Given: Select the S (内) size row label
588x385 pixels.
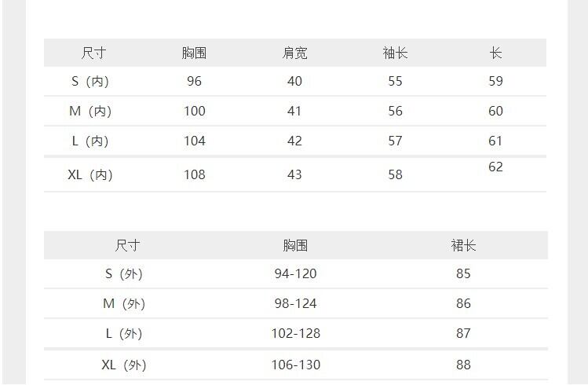Looking at the screenshot, I should pyautogui.click(x=90, y=81).
